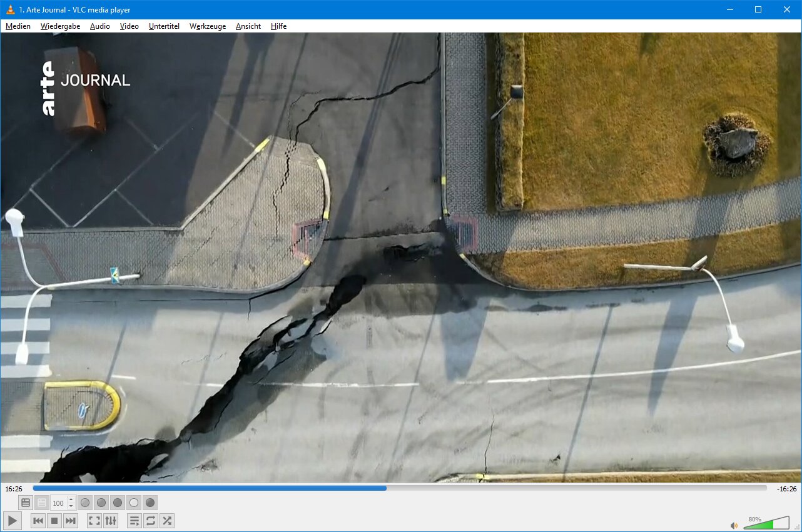Mute audio via the speaker icon
Screen dimensions: 802x532
point(734,525)
